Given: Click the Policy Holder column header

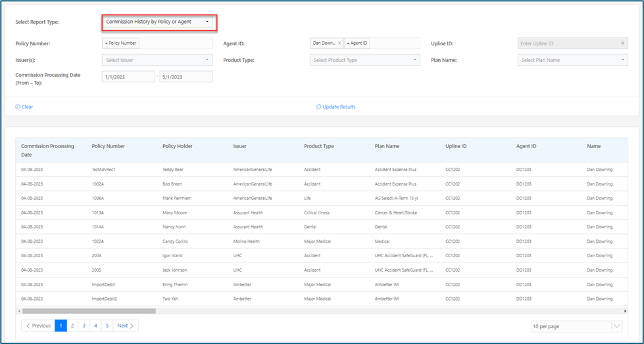Looking at the screenshot, I should point(178,146).
